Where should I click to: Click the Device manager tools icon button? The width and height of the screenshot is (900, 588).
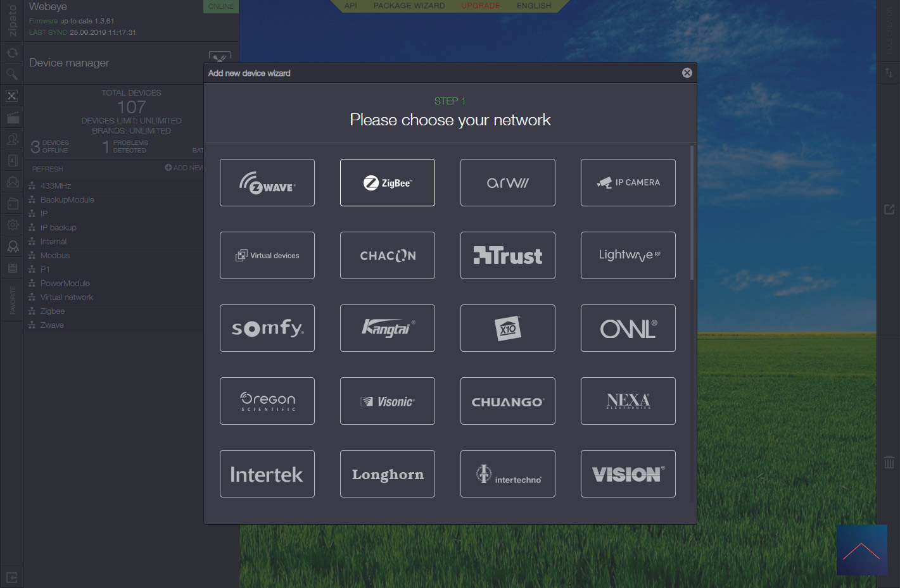coord(219,58)
